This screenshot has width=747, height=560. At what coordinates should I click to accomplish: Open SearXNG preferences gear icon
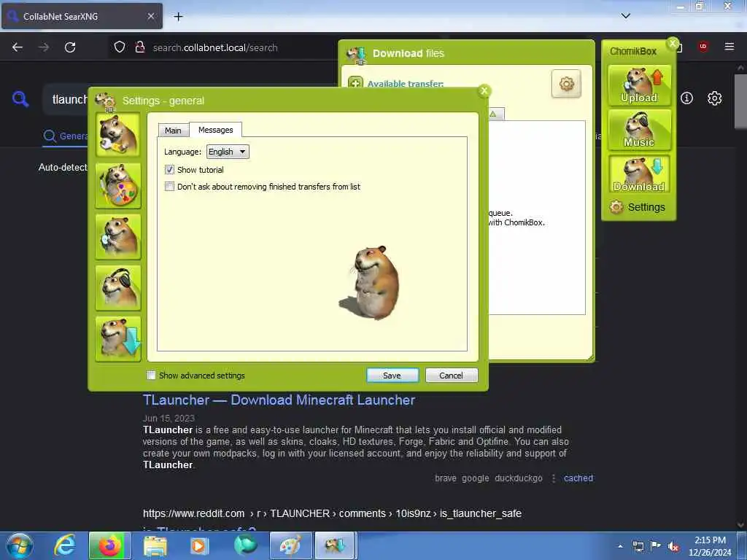click(715, 98)
